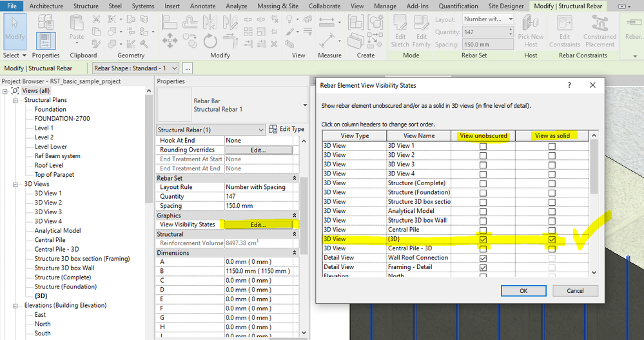The image size is (644, 340).
Task: Click the Constrained Placement icon
Action: (600, 31)
